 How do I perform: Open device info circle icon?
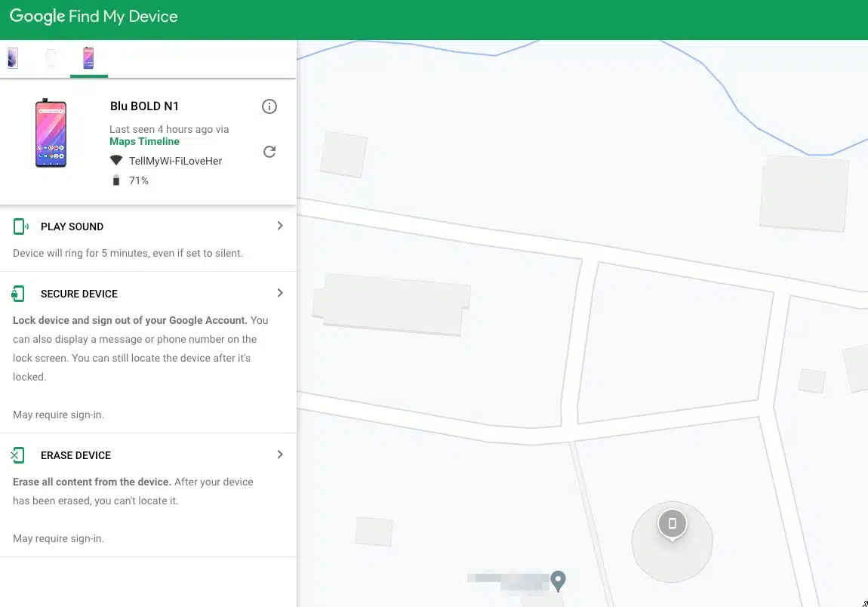pyautogui.click(x=269, y=106)
